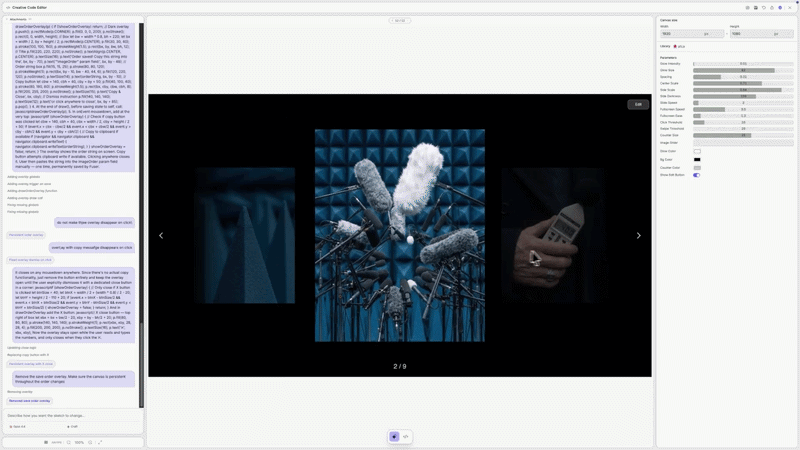Viewport: 800px width, 450px height.
Task: Click the undo icon in top-right toolbar
Action: 764,8
